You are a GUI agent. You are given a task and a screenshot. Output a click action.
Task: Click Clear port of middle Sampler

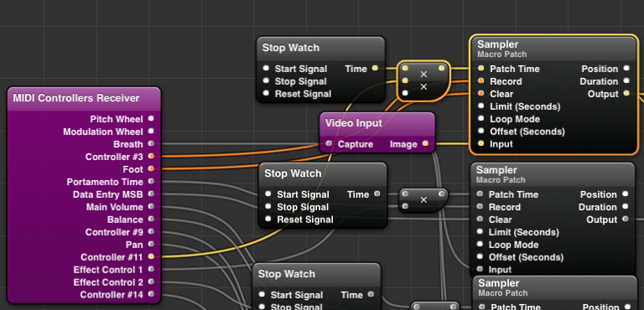click(480, 220)
